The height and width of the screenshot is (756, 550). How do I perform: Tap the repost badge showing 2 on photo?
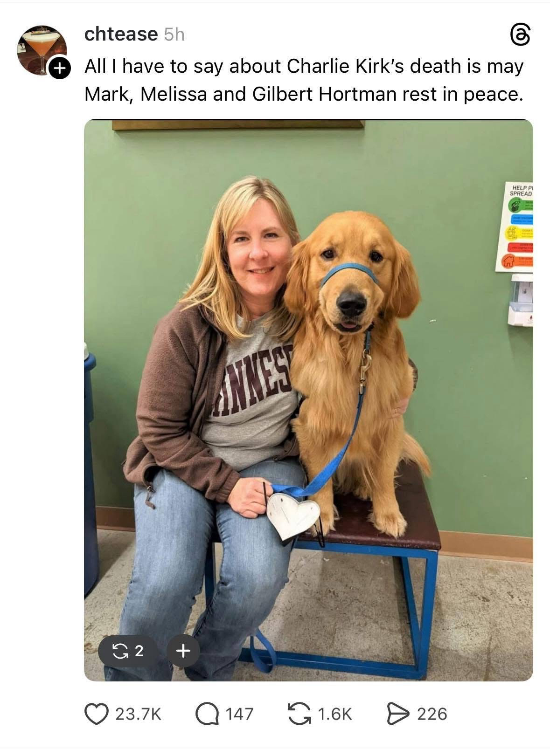[128, 650]
